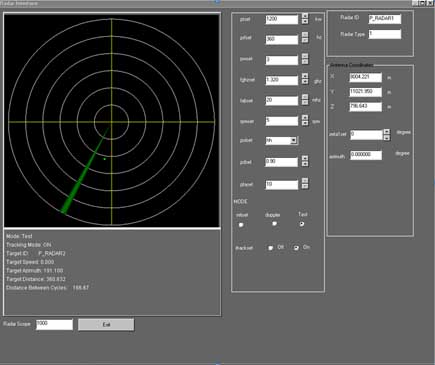Click the Exit button
Image resolution: width=435 pixels, height=365 pixels.
[106, 325]
